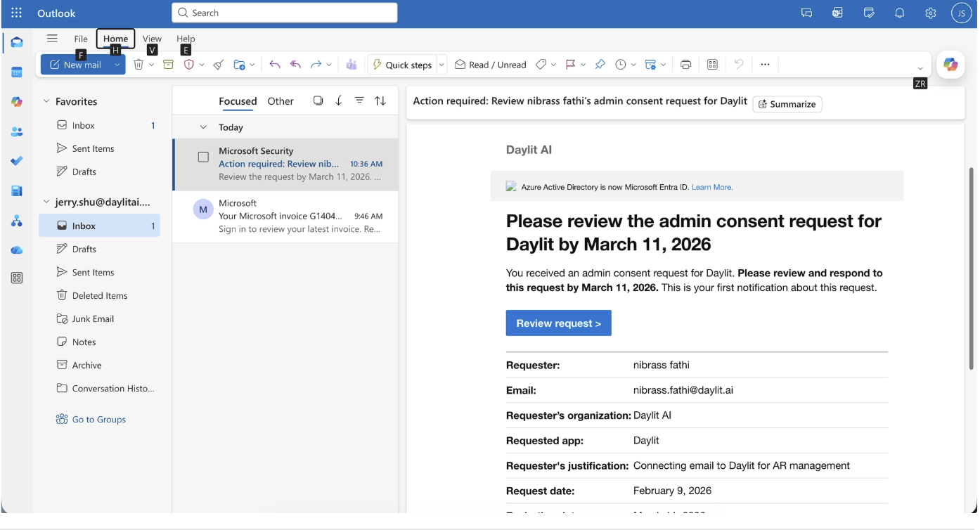The image size is (980, 530).
Task: Open Delete options dropdown arrow
Action: pyautogui.click(x=151, y=65)
